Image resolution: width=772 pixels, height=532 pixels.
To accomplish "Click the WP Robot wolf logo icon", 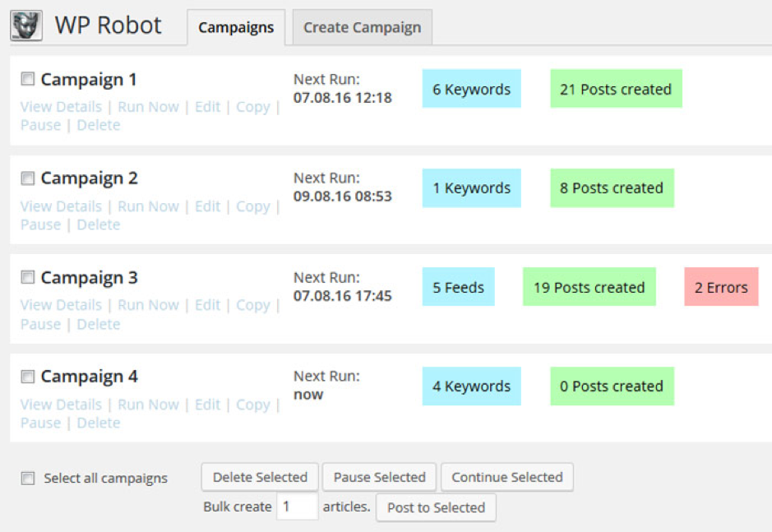I will [x=26, y=23].
